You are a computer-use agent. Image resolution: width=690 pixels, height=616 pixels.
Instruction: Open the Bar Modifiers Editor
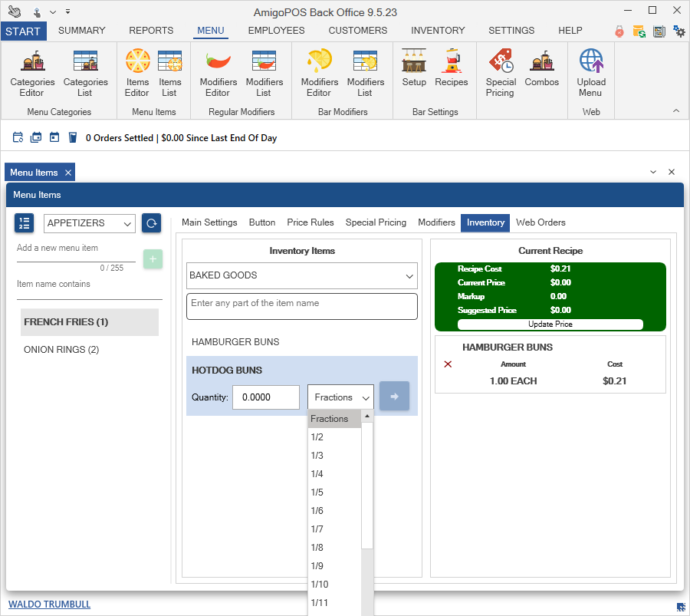(319, 75)
